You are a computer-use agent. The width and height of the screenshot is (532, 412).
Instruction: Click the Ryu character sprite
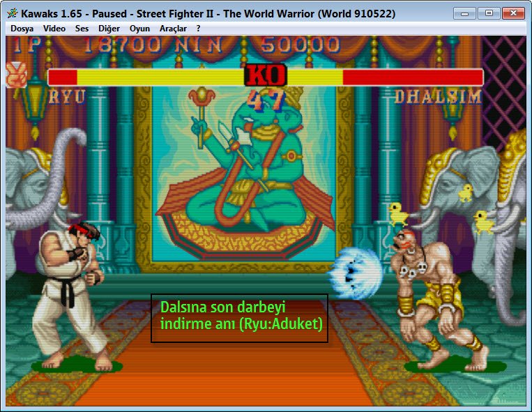pos(70,296)
